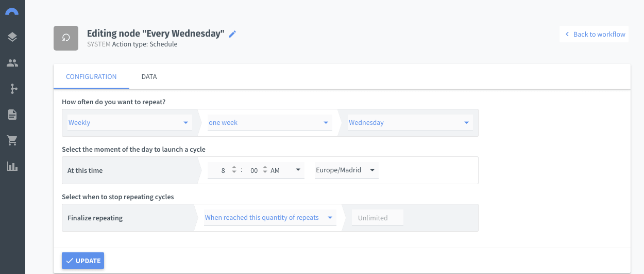Expand the Weekly frequency dropdown
The image size is (644, 274).
129,123
